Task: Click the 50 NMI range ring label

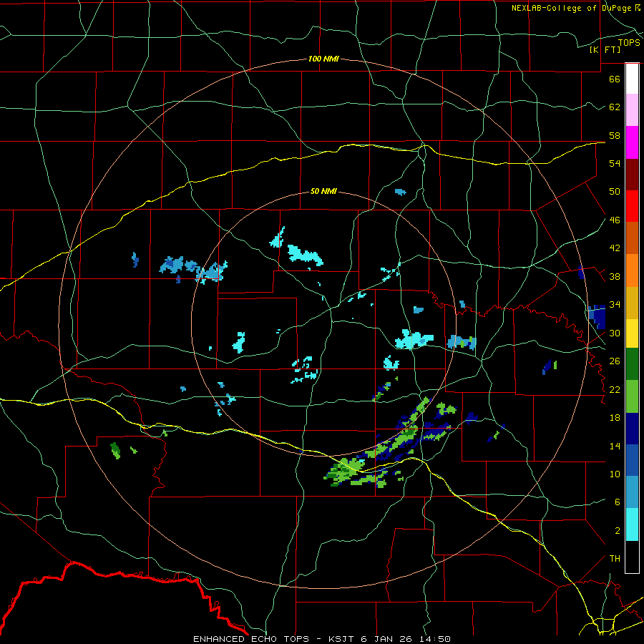Action: pyautogui.click(x=323, y=191)
